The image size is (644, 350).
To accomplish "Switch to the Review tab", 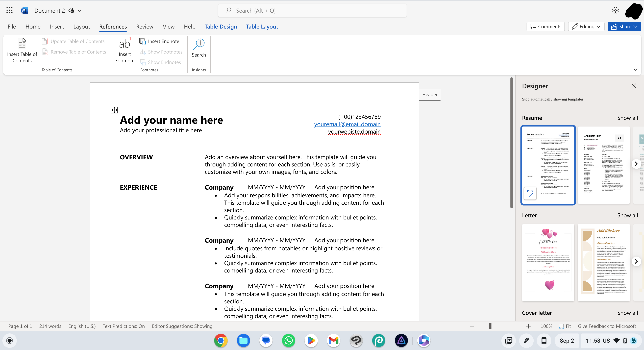I will [x=144, y=27].
